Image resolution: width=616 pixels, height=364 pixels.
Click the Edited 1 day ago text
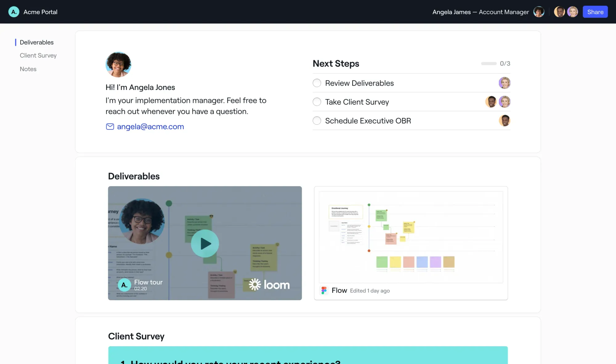tap(370, 291)
